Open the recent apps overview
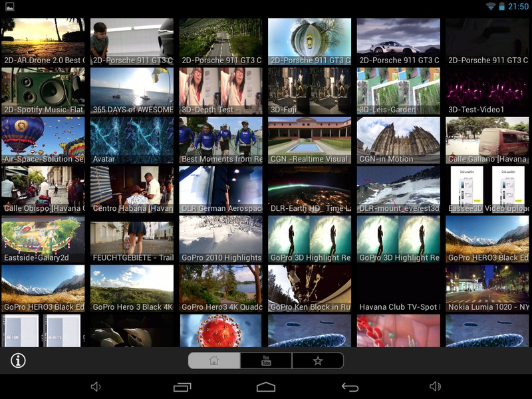 [x=182, y=387]
